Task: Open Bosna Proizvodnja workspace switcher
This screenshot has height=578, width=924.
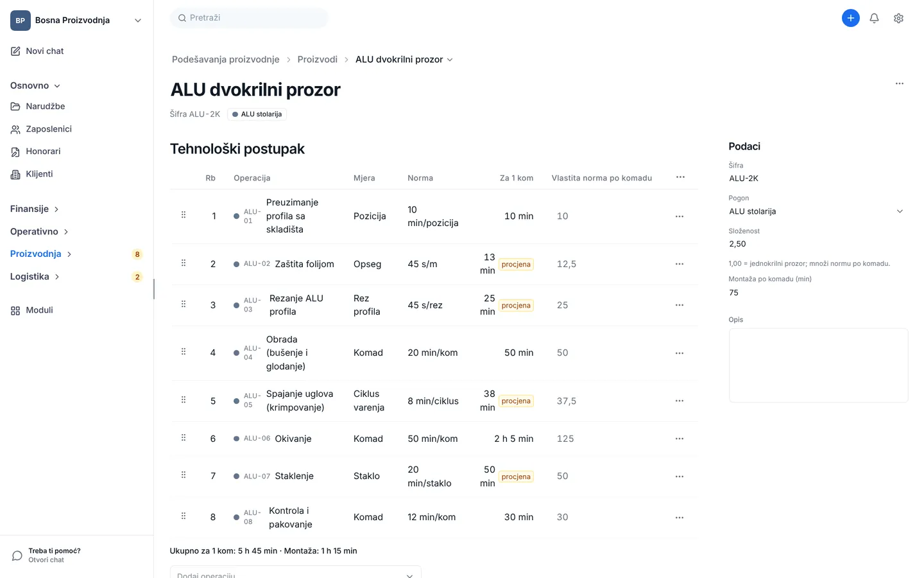Action: [x=76, y=21]
